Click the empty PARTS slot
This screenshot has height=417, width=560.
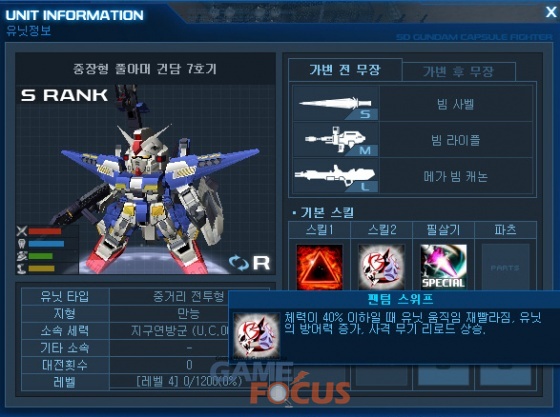[x=505, y=267]
